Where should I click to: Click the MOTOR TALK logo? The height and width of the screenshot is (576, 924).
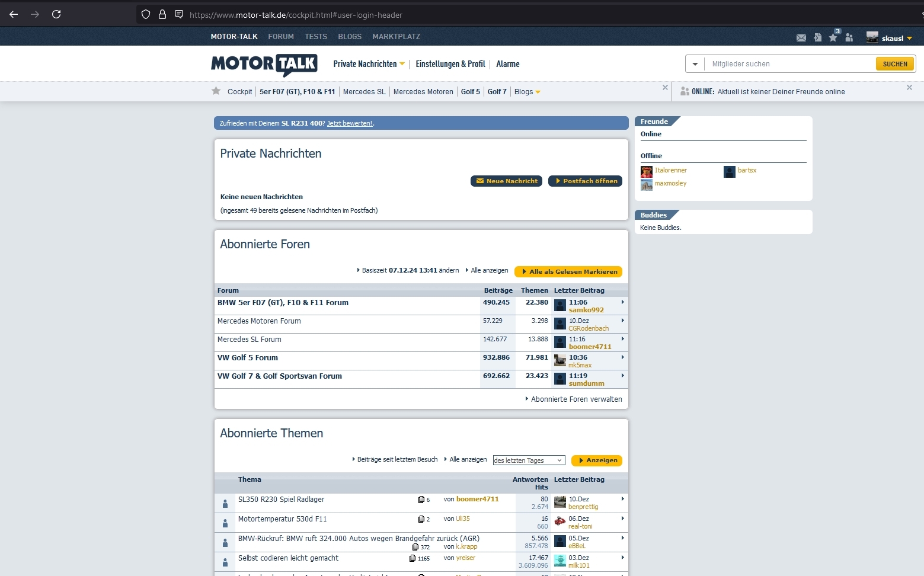[264, 65]
